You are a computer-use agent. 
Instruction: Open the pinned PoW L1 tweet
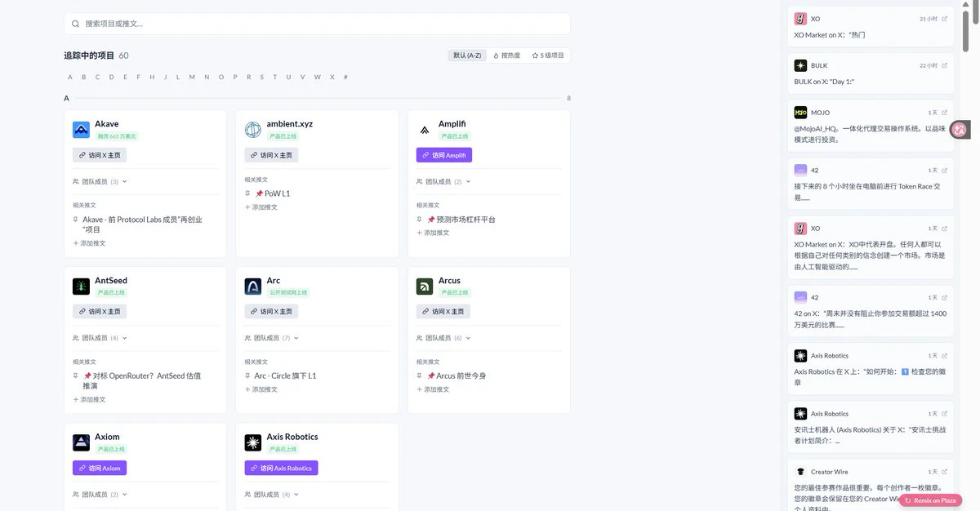(x=273, y=193)
